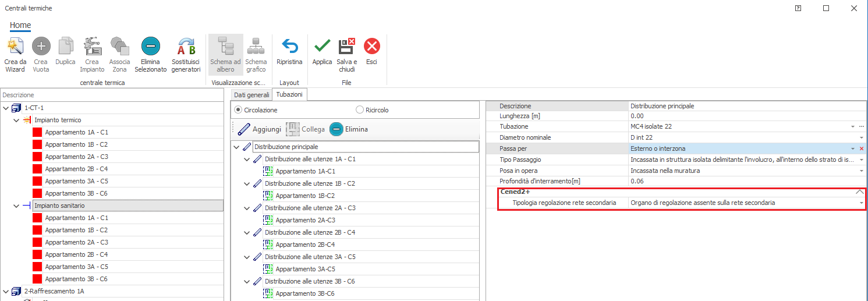Screen dimensions: 868x301
Task: Click the Elimina button in the pipe toolbar
Action: click(349, 129)
